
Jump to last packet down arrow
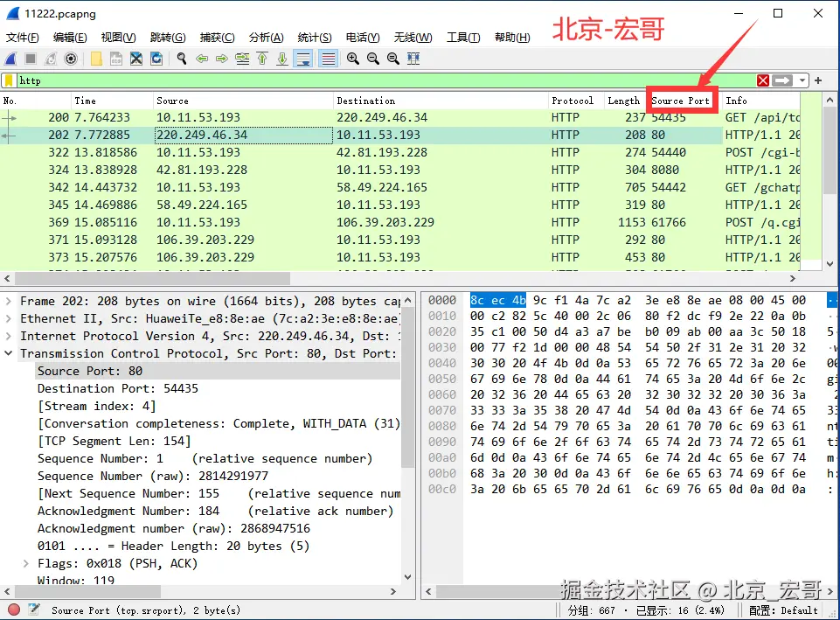pyautogui.click(x=282, y=59)
